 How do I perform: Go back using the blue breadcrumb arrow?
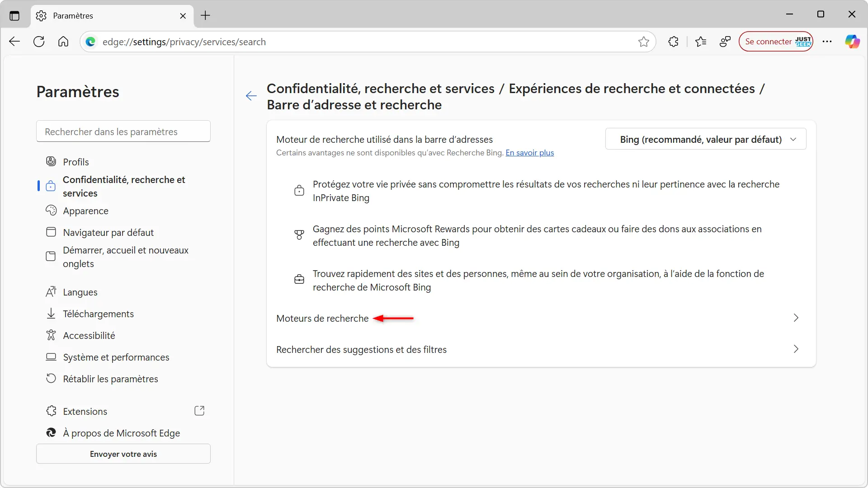tap(251, 96)
